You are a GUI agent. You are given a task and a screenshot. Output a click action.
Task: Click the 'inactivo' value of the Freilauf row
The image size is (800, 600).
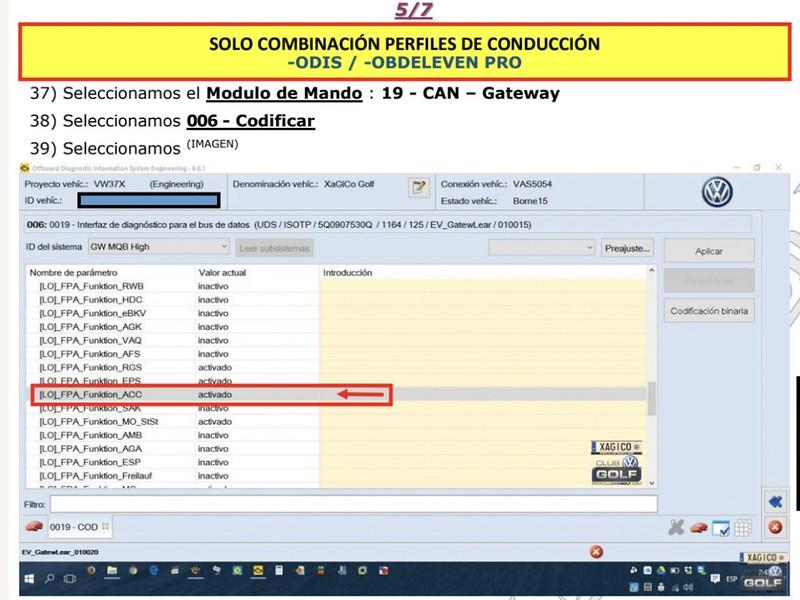click(213, 476)
